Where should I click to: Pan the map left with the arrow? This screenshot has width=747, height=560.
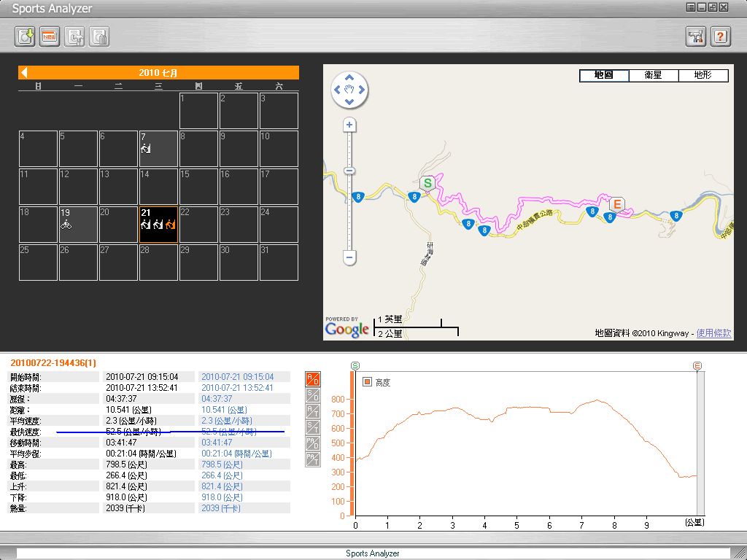tap(337, 90)
